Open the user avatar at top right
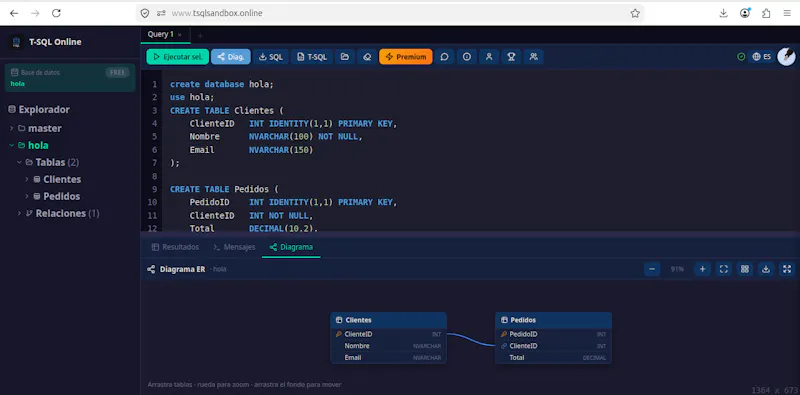Screen dimensions: 800x395 (786, 57)
